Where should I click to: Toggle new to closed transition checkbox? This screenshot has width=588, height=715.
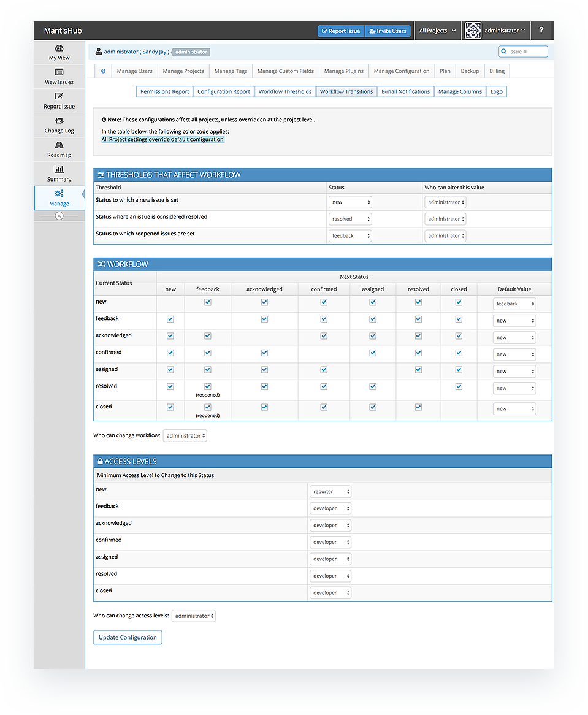(x=459, y=302)
